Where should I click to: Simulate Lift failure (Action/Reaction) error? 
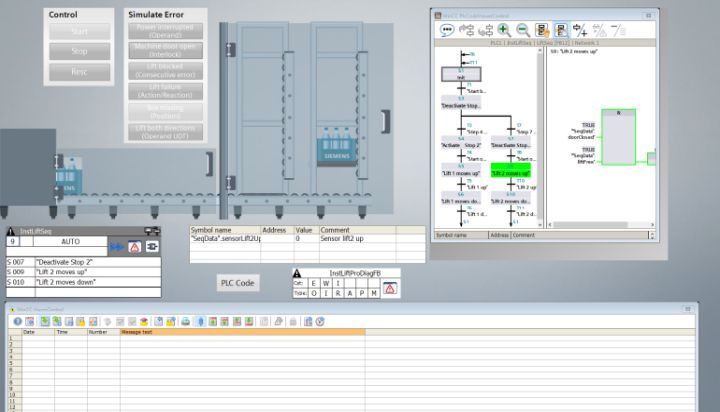coord(165,91)
